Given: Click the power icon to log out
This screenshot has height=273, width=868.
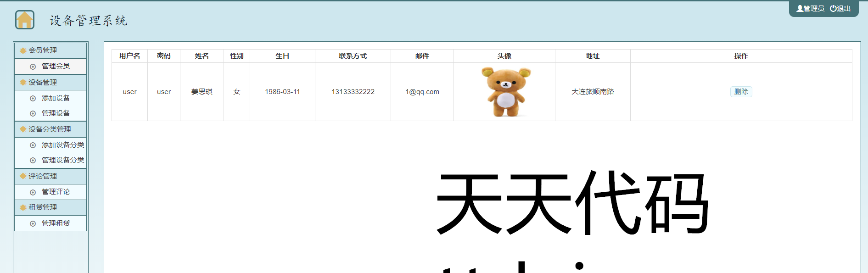Looking at the screenshot, I should point(833,9).
